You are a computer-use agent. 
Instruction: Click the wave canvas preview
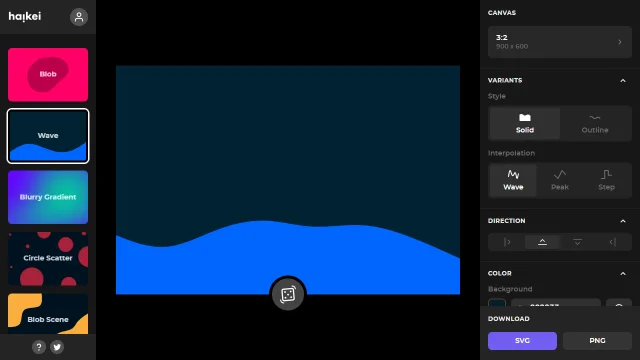(x=288, y=180)
